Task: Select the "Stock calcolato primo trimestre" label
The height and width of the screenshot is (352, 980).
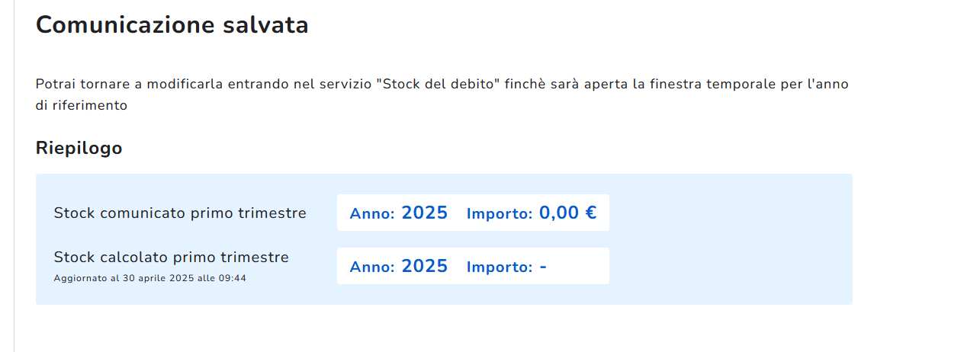Action: click(172, 258)
